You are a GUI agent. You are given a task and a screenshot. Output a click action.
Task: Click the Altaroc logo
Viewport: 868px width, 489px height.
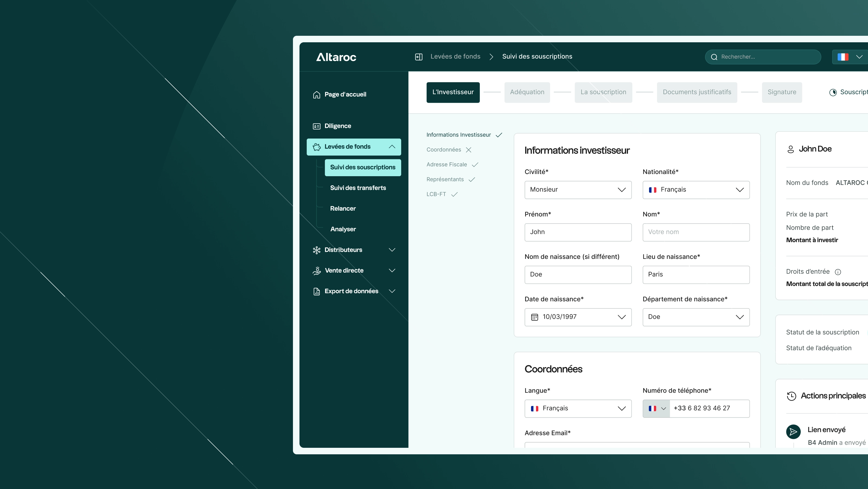point(336,57)
